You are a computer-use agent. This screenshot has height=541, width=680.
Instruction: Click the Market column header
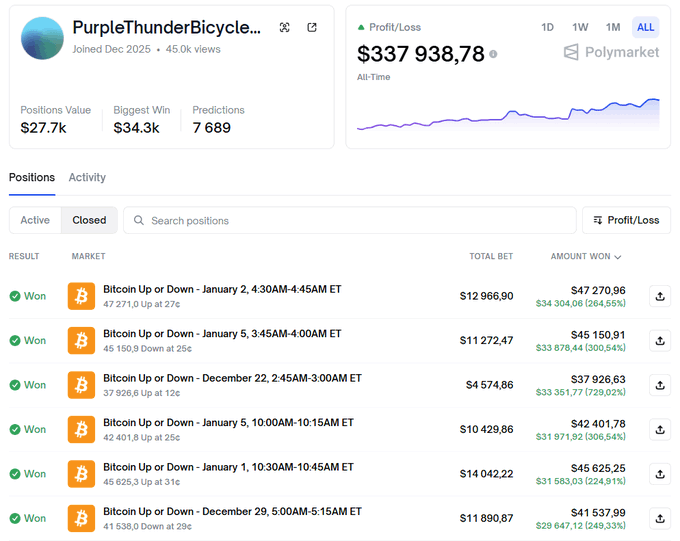tap(88, 256)
